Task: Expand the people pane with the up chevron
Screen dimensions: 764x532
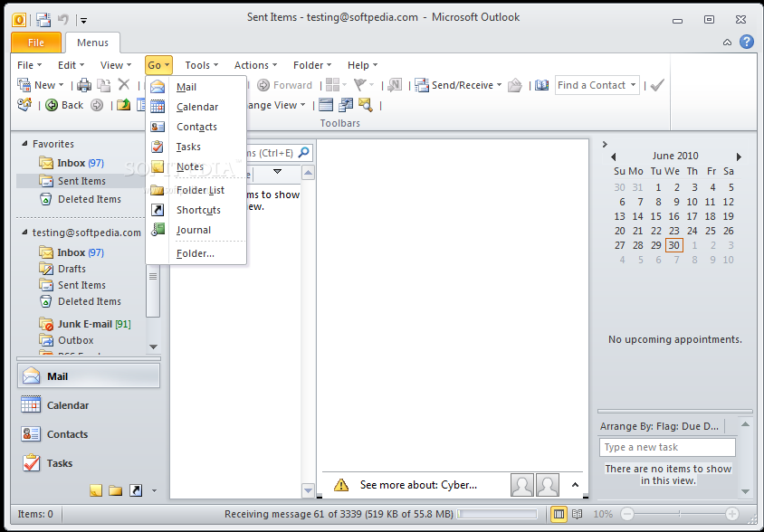Action: point(575,485)
